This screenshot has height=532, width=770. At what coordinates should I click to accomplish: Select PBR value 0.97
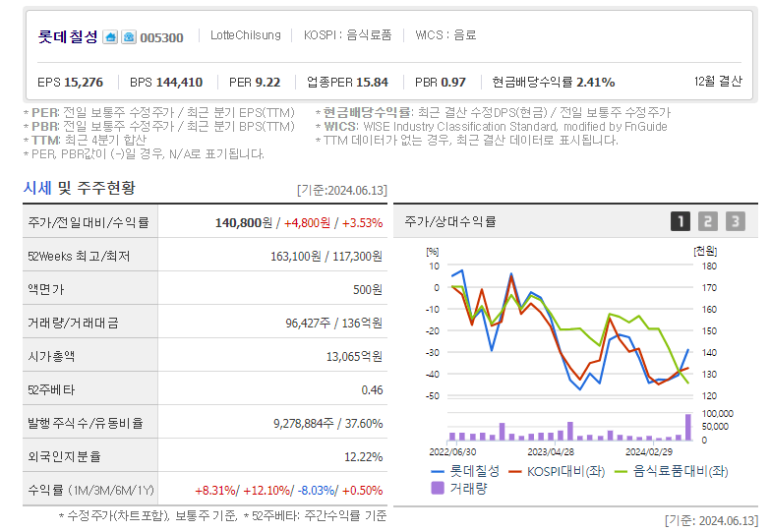point(452,82)
